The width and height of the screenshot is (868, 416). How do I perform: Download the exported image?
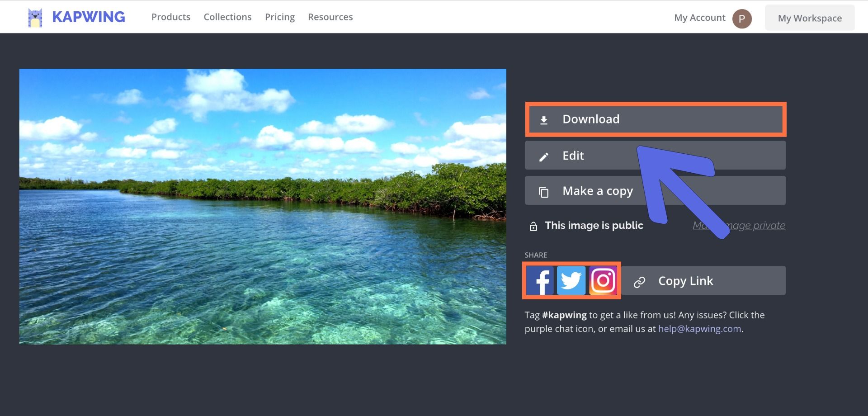(x=655, y=119)
